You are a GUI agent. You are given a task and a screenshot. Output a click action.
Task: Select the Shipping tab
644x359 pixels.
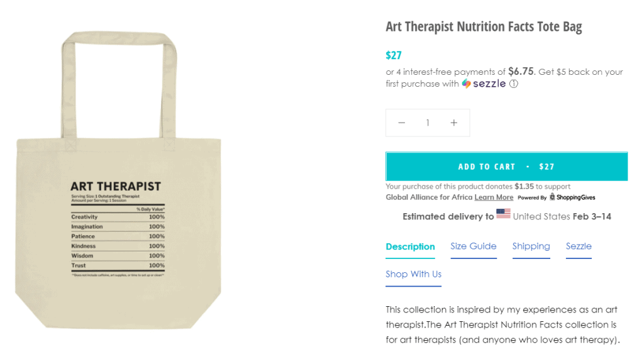click(531, 246)
